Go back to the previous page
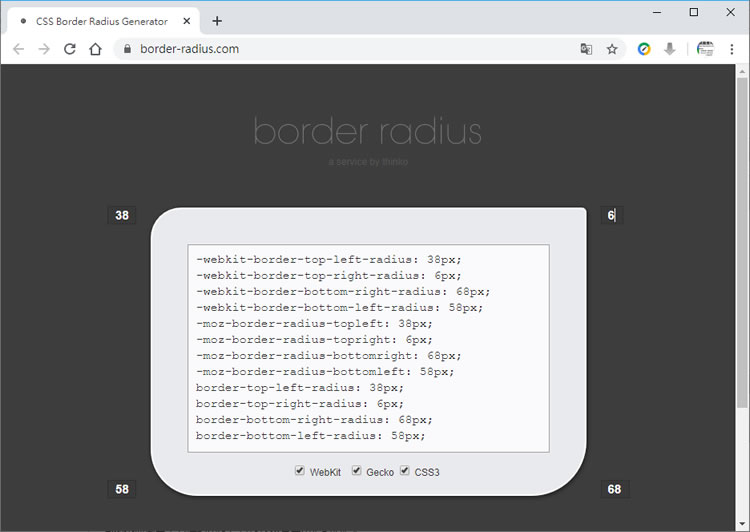 pos(18,49)
